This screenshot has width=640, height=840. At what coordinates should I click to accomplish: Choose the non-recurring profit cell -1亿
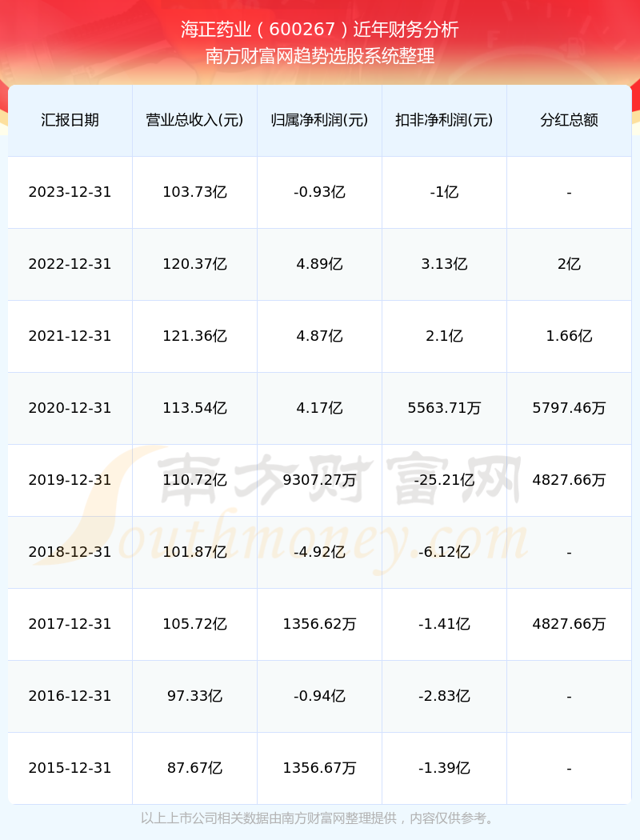[x=445, y=192]
